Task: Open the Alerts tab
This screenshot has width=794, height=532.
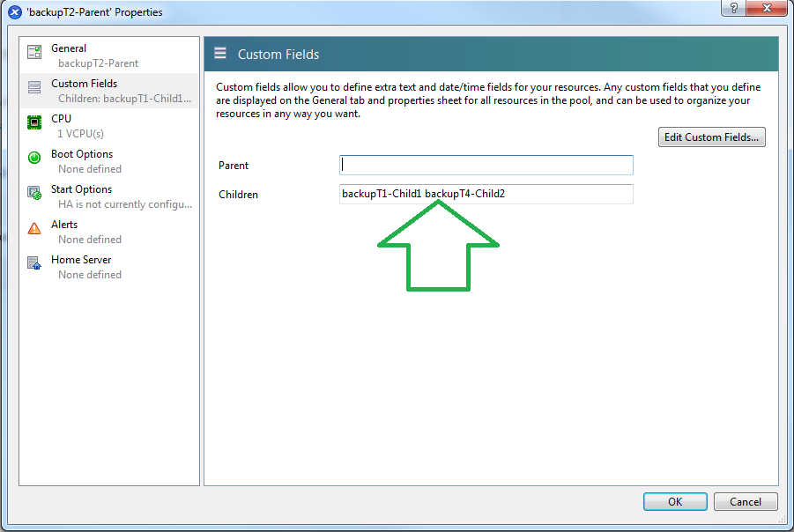Action: point(109,232)
